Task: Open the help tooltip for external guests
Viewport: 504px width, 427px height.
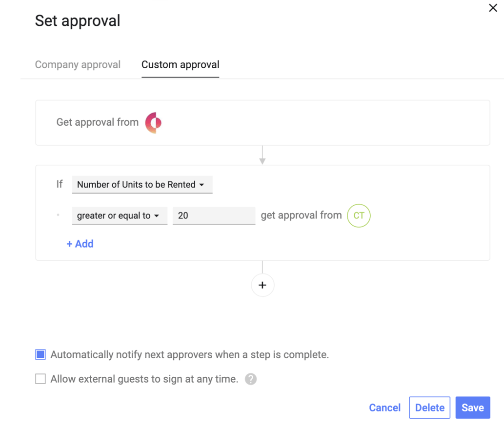Action: (251, 379)
